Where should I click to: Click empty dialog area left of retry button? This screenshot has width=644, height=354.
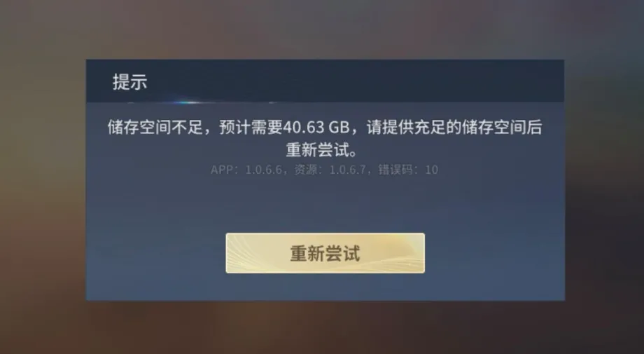(x=156, y=253)
